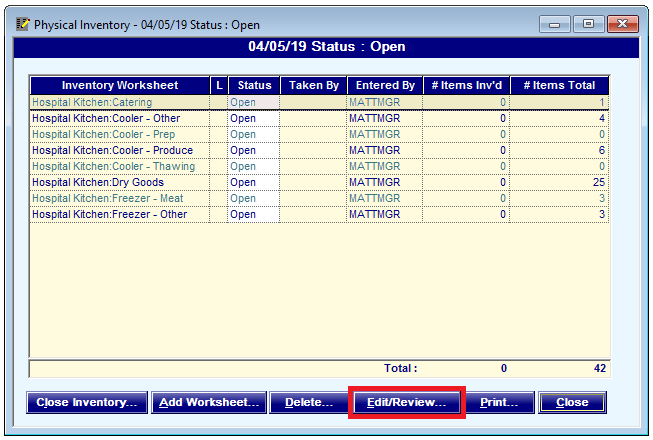Viewport: 653px width, 440px height.
Task: Click the Close button at bottom right
Action: click(x=572, y=402)
